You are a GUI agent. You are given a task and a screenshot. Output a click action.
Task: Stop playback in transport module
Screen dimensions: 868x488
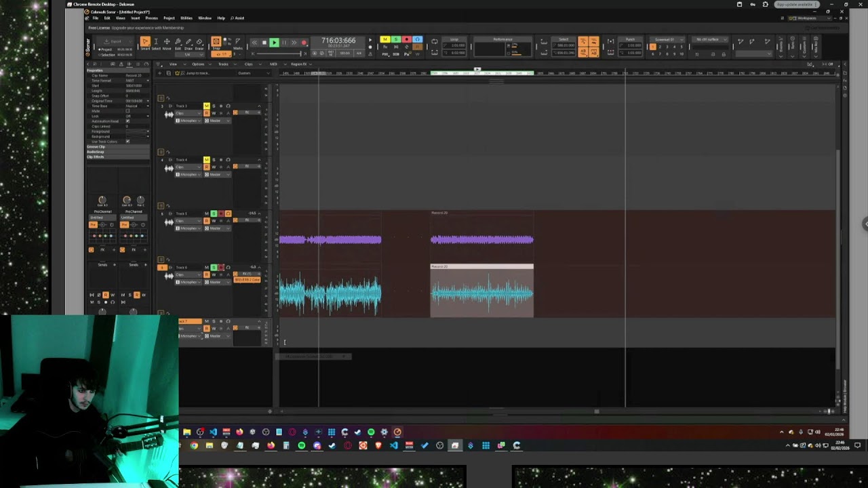264,43
